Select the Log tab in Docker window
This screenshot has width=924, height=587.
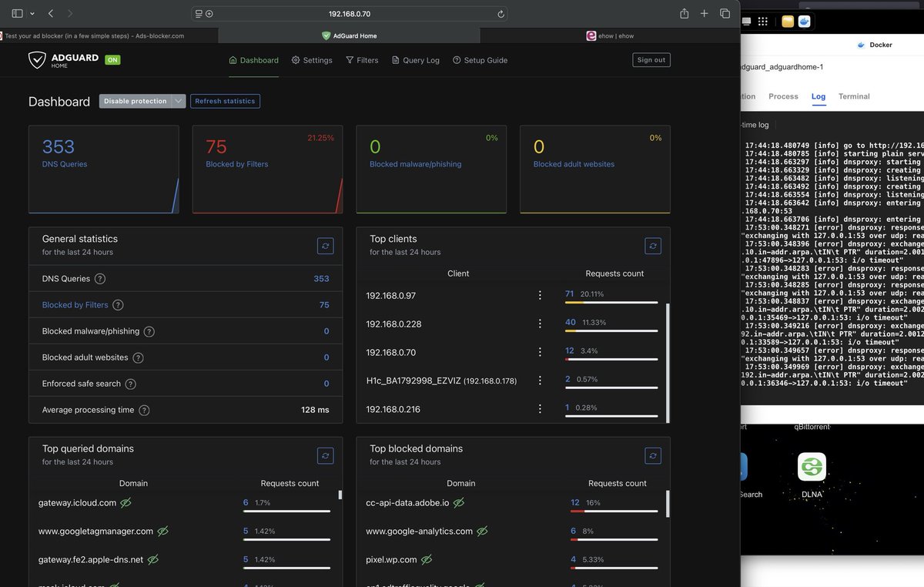pyautogui.click(x=819, y=96)
